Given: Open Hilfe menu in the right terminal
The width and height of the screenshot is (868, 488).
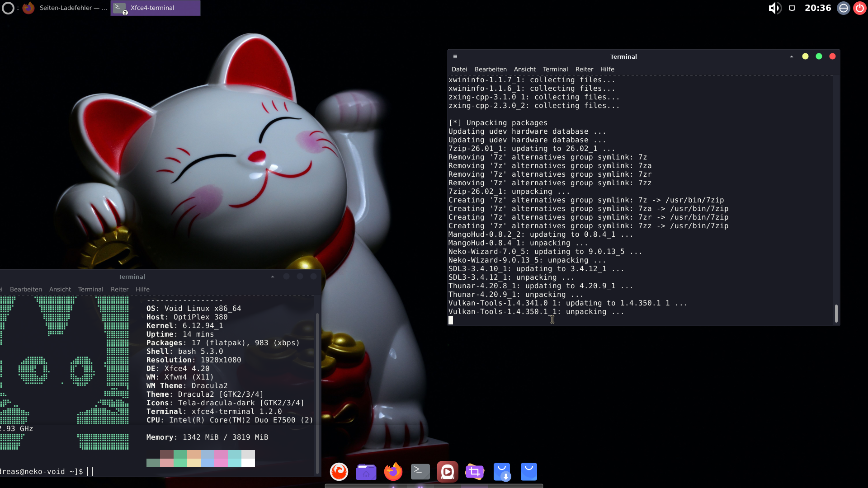Looking at the screenshot, I should coord(607,69).
